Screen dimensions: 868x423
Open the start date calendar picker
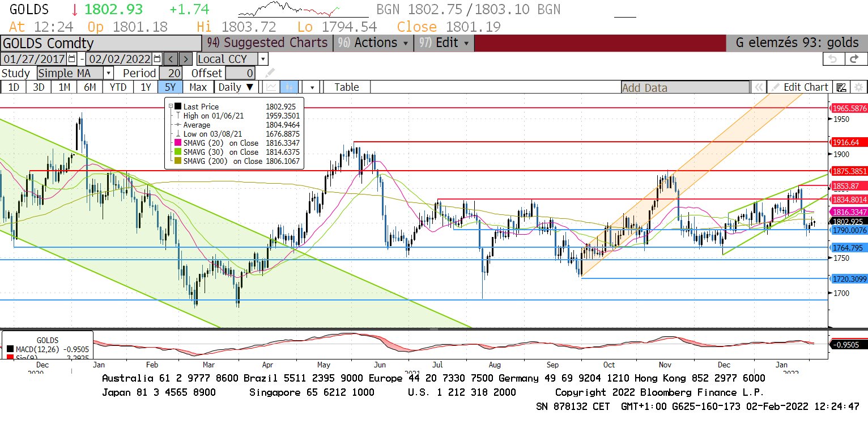[71, 59]
